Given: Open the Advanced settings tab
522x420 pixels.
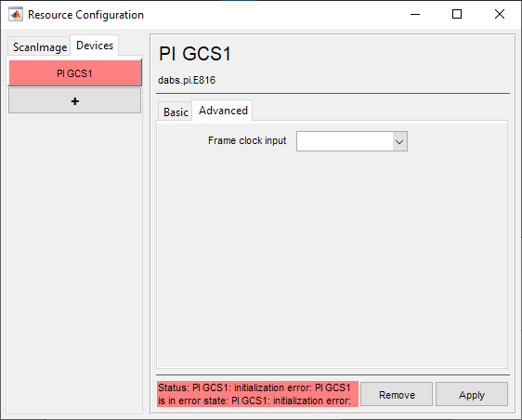Looking at the screenshot, I should [223, 111].
